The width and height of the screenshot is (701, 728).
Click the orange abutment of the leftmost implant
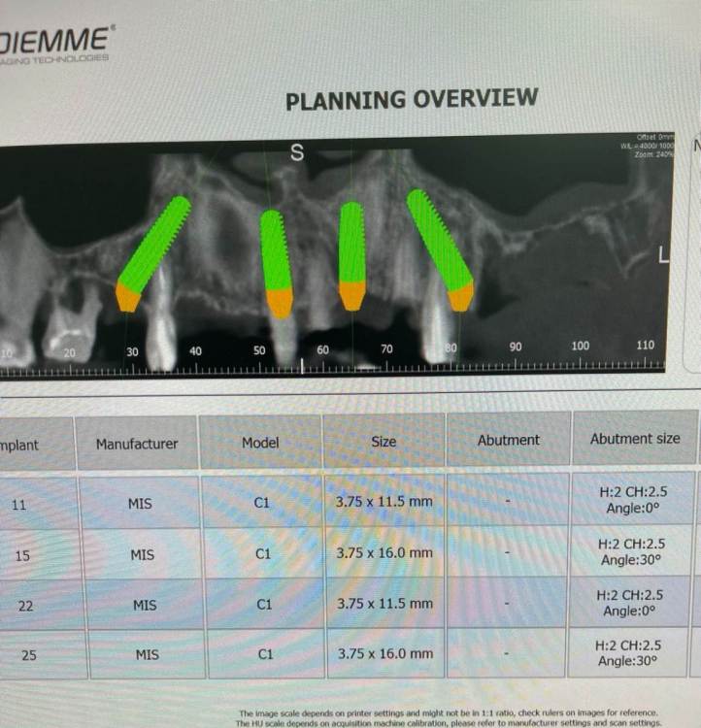click(127, 297)
